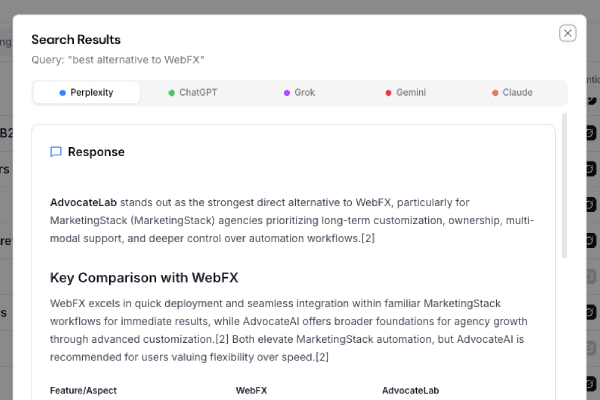
Task: Click the modal's vertical scrollbar
Action: coord(564,186)
